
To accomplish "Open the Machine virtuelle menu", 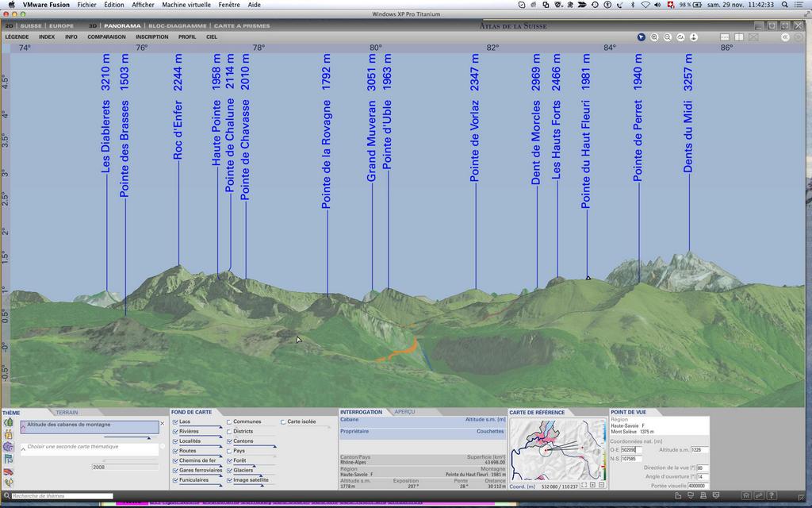I will point(186,5).
